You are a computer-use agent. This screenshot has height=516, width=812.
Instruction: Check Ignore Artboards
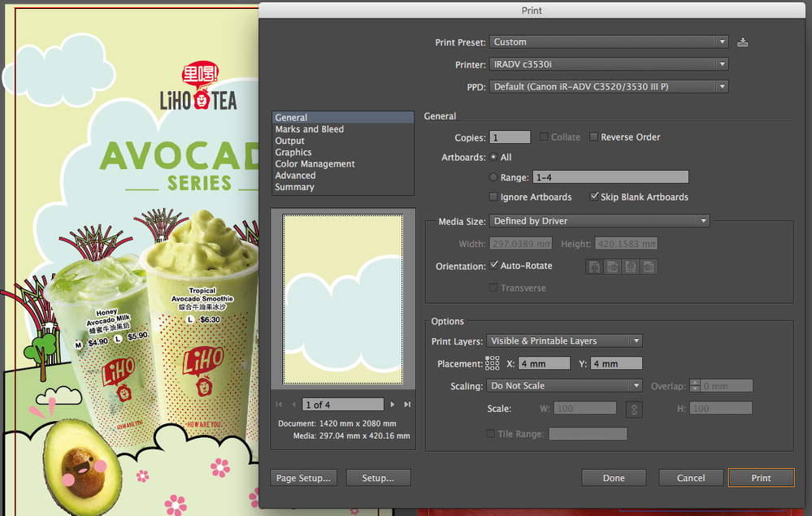(493, 197)
